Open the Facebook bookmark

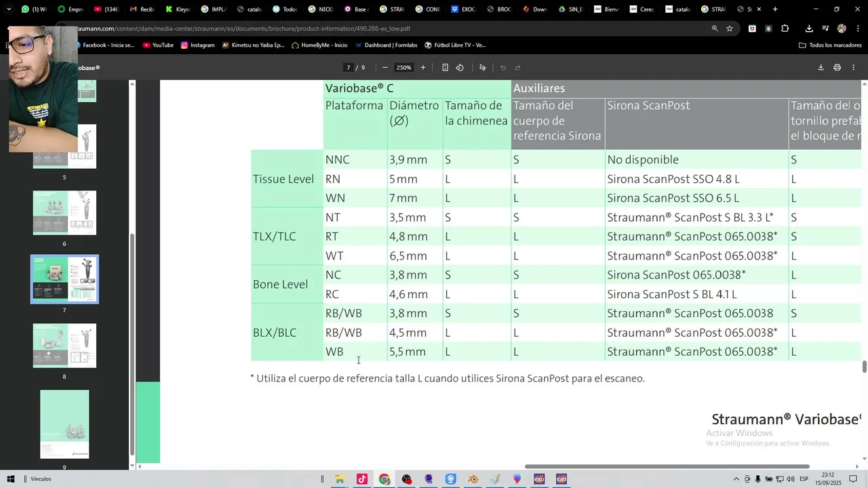click(x=104, y=45)
